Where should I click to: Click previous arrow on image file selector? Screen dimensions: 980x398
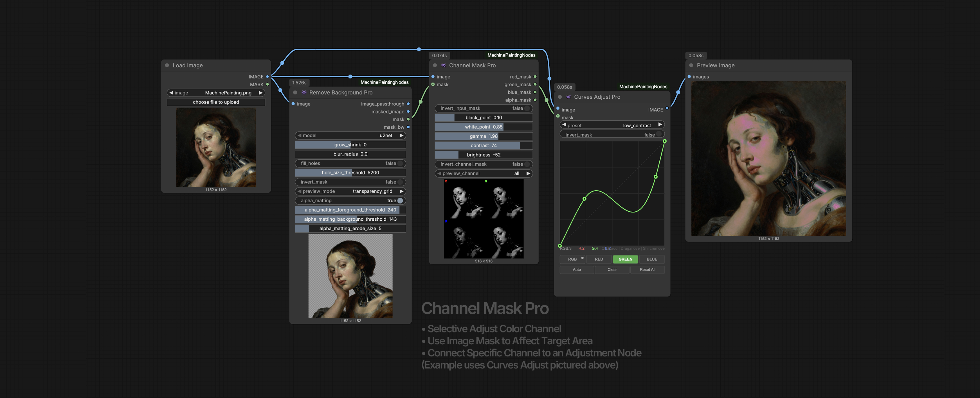click(x=171, y=93)
